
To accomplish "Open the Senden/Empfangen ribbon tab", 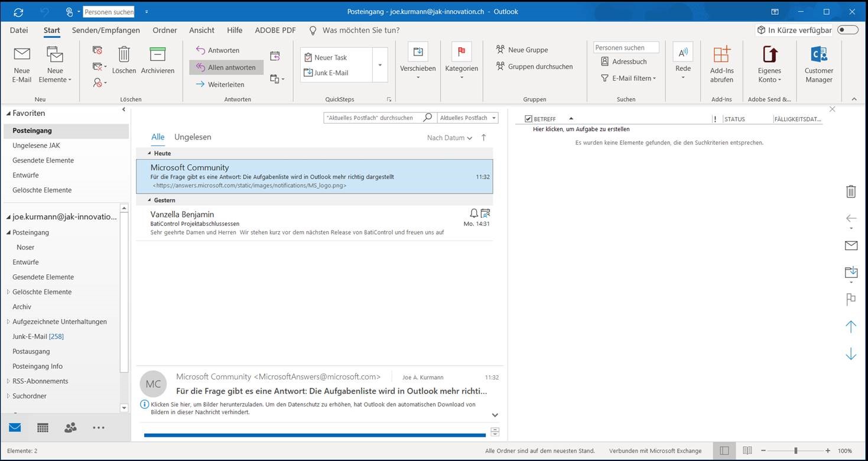I will (x=106, y=30).
